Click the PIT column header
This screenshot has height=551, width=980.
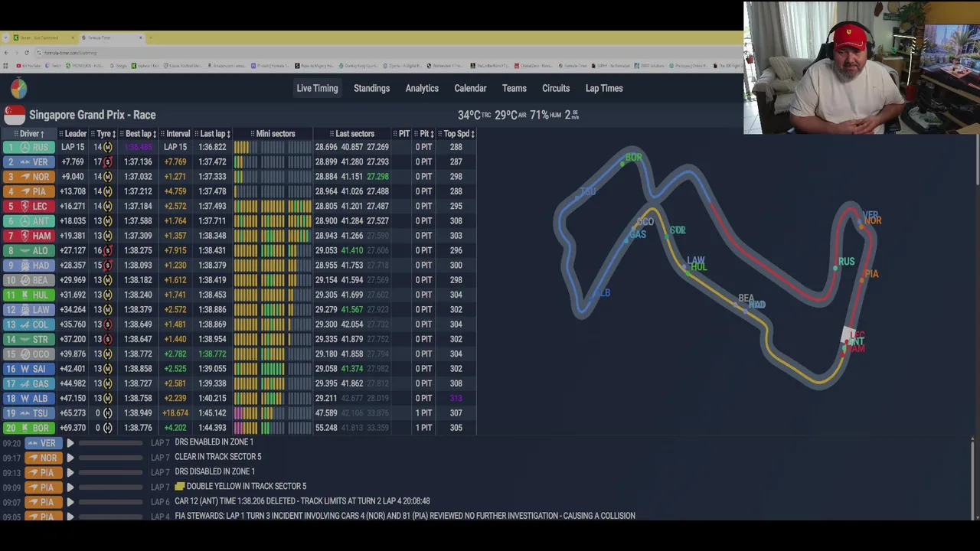[401, 134]
